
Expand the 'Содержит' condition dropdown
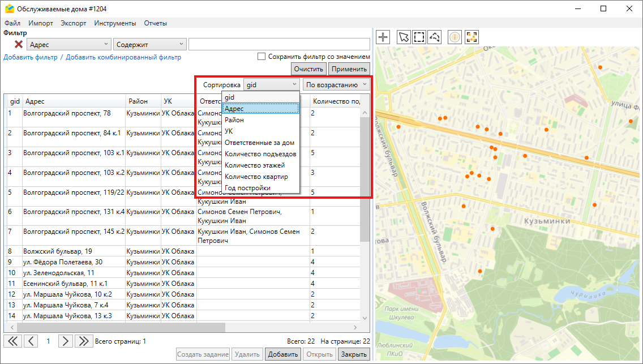click(x=149, y=44)
